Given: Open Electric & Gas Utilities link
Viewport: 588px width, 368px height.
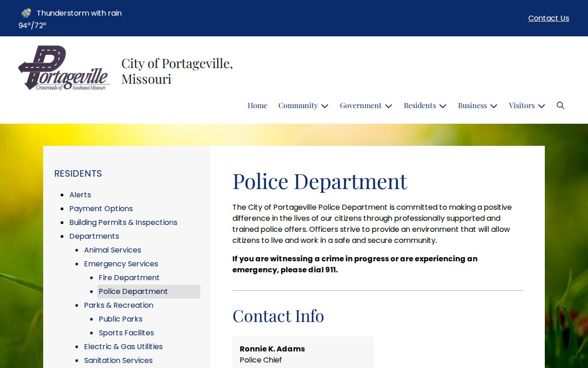Looking at the screenshot, I should point(123,346).
